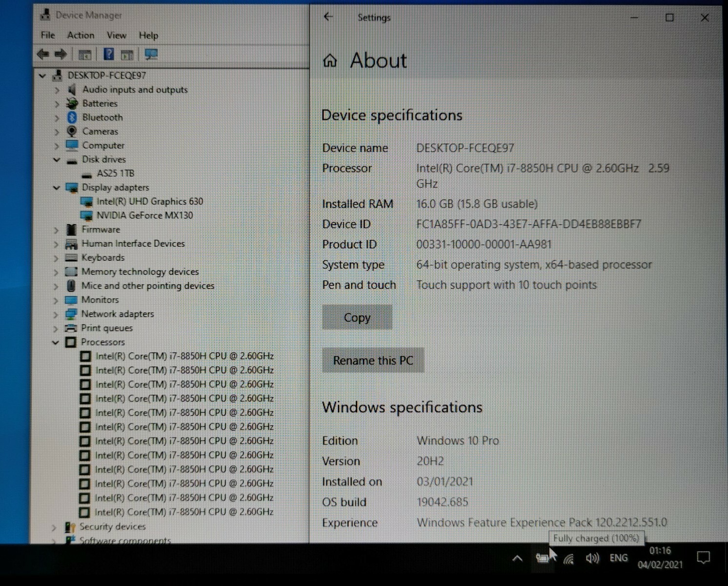Viewport: 728px width, 586px height.
Task: Toggle the Show/Hide Console Tree toolbar icon
Action: coord(85,55)
